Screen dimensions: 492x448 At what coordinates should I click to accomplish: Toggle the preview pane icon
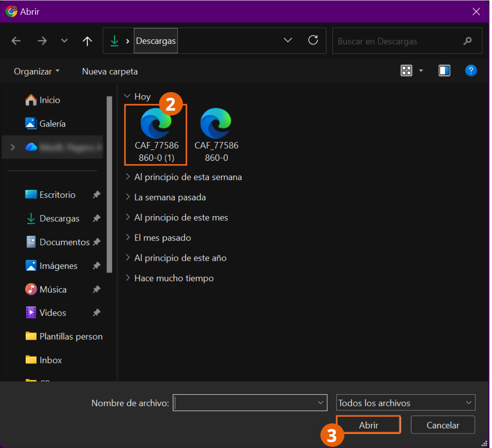click(x=444, y=71)
